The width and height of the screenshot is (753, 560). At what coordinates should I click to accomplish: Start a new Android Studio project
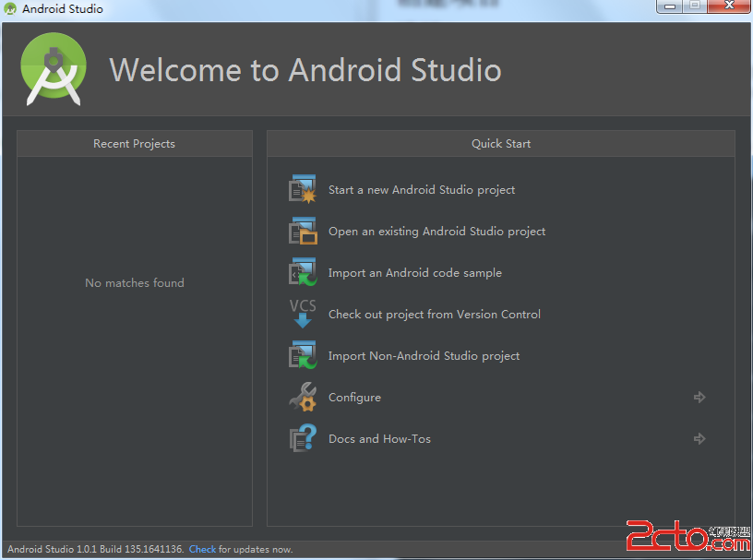(x=421, y=190)
